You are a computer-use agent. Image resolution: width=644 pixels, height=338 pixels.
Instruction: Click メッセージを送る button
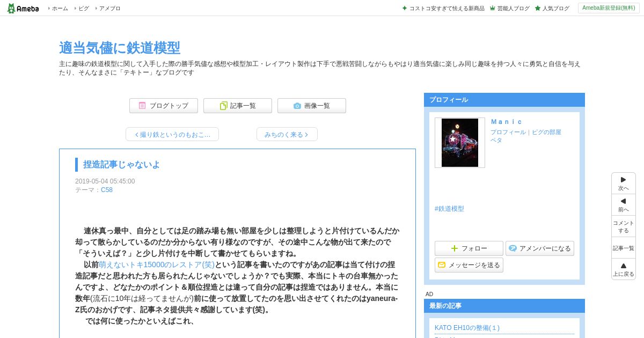[x=469, y=265]
